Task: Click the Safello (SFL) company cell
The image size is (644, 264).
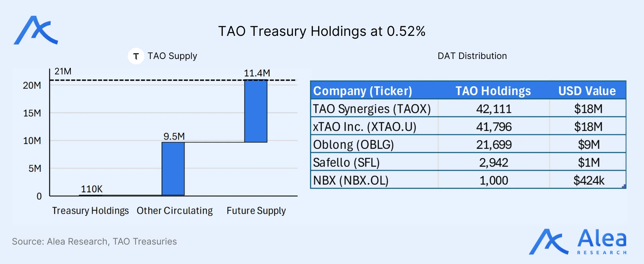Action: (346, 162)
